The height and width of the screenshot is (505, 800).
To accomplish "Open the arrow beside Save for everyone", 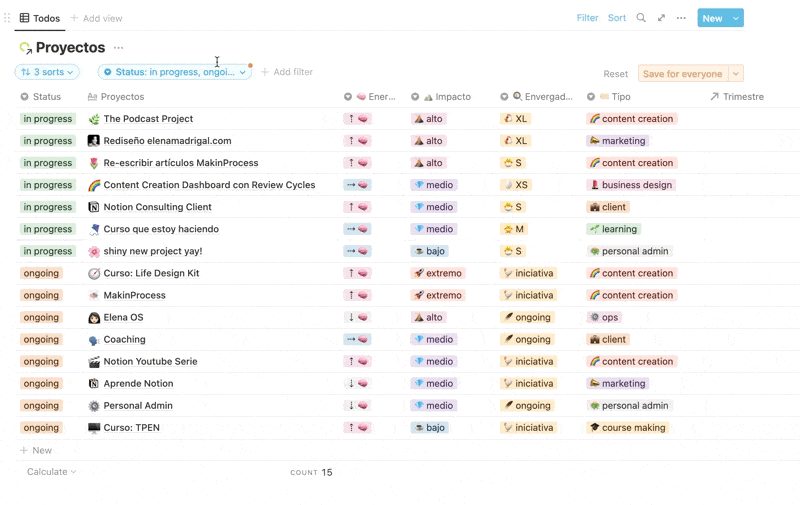I will 736,73.
